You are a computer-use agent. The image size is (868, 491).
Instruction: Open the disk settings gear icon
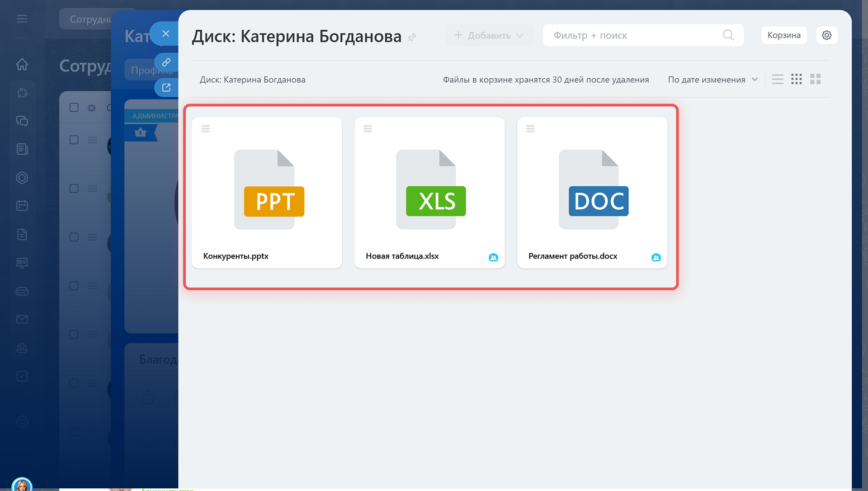pos(826,35)
